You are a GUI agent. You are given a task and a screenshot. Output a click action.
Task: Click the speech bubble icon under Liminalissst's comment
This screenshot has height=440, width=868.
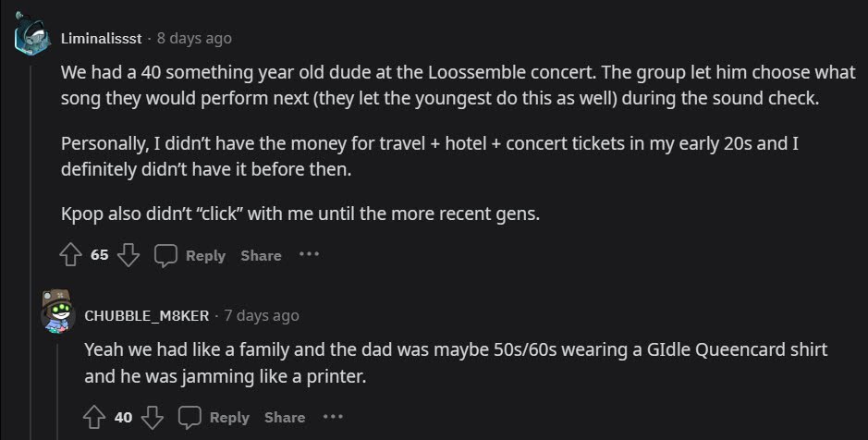point(165,255)
